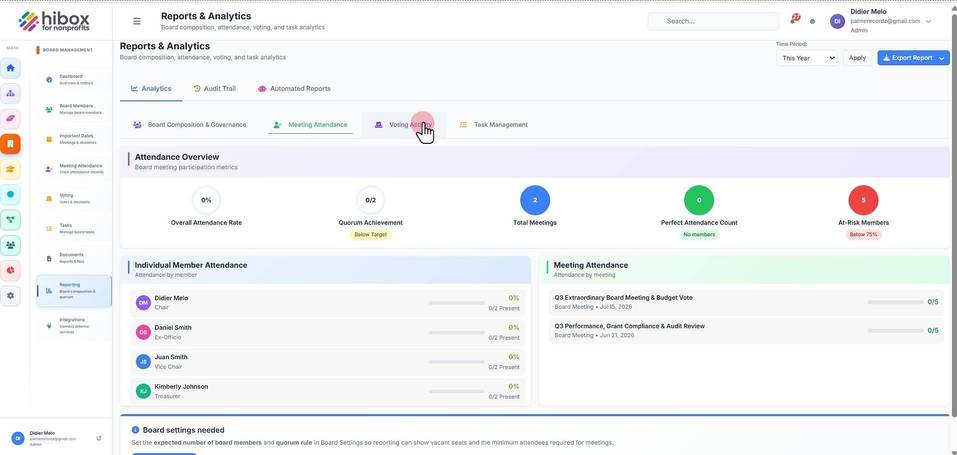This screenshot has width=957, height=455.
Task: Expand the user account chevron in header
Action: 928,21
